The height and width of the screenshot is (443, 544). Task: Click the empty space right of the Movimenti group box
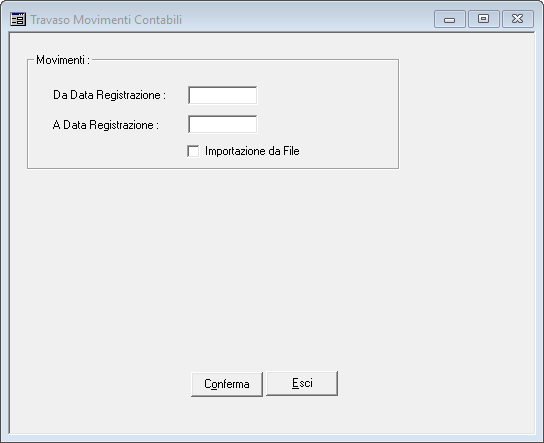click(x=467, y=114)
